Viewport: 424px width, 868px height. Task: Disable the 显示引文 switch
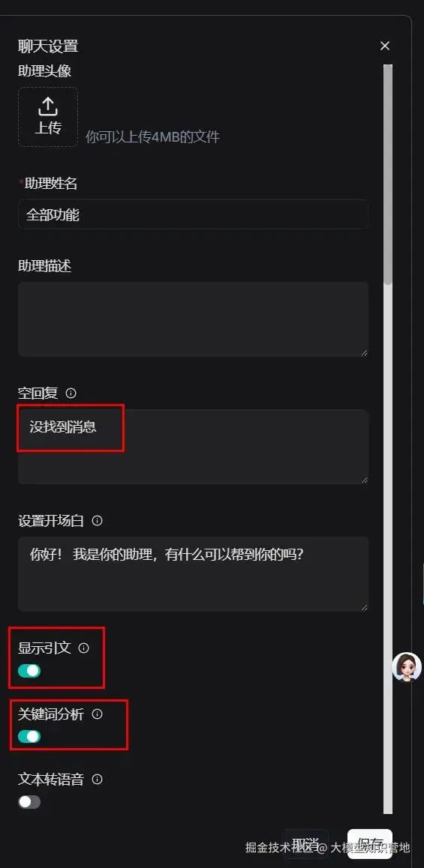(x=29, y=671)
